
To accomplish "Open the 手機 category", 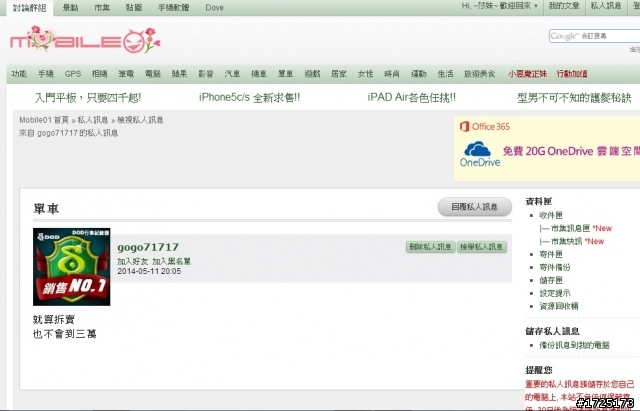I will coord(46,74).
